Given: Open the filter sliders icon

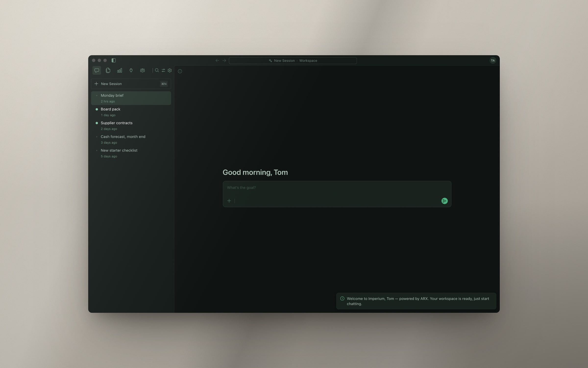Looking at the screenshot, I should [x=163, y=70].
